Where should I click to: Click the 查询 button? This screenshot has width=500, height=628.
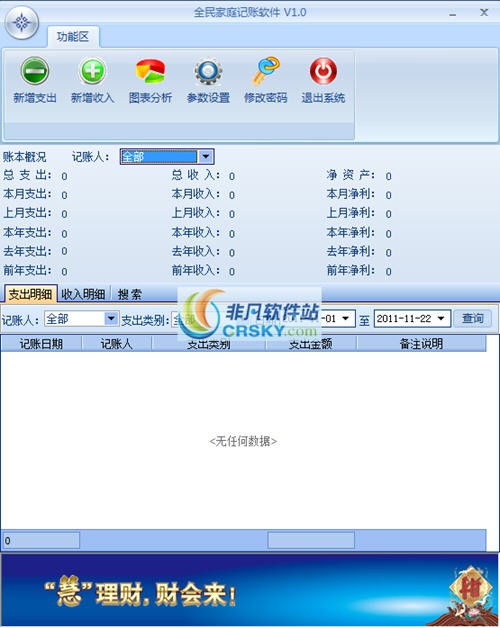pos(473,319)
